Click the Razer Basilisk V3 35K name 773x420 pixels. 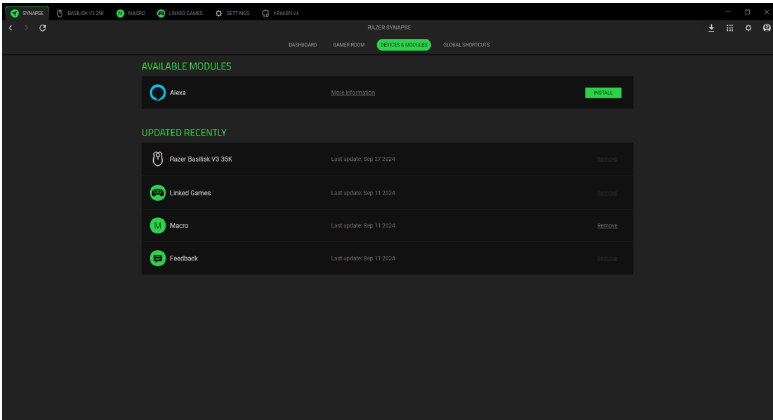pyautogui.click(x=201, y=159)
